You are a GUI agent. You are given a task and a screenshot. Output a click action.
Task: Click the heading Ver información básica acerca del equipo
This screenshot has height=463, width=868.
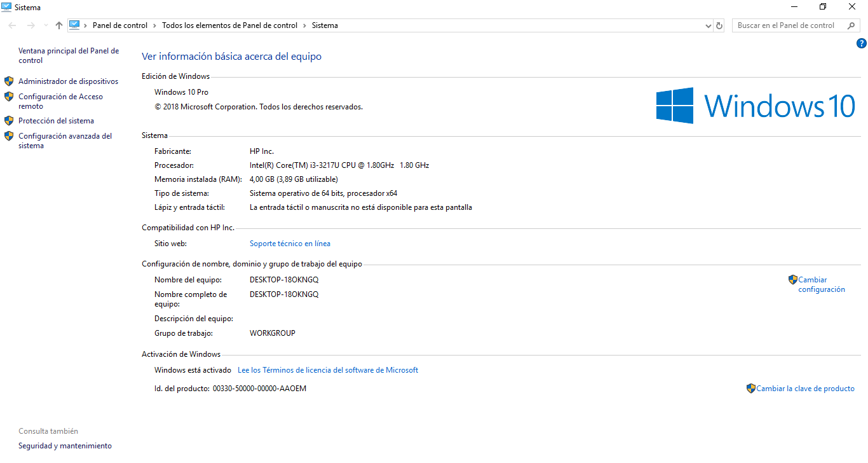point(231,57)
